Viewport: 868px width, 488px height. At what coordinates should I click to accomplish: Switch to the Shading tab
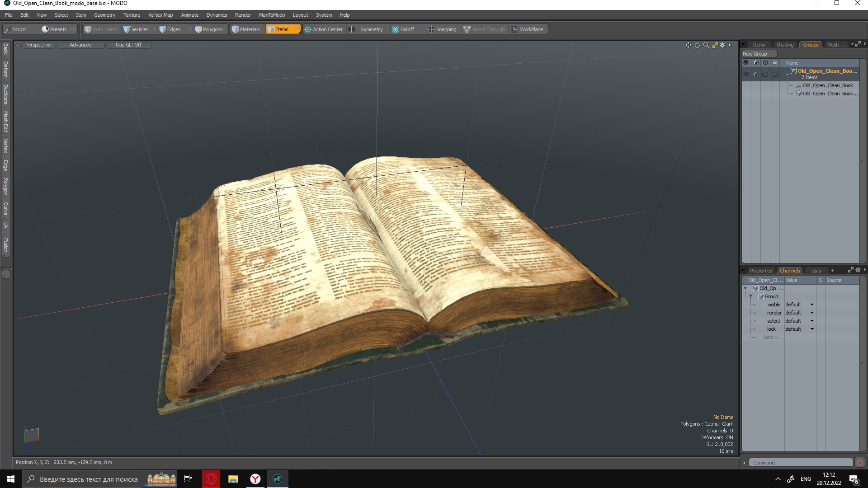point(784,45)
